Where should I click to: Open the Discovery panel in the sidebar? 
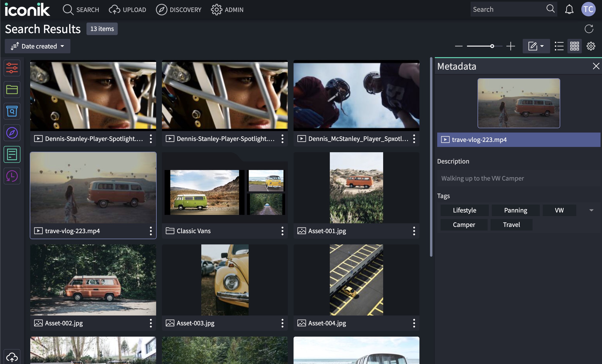pos(12,133)
